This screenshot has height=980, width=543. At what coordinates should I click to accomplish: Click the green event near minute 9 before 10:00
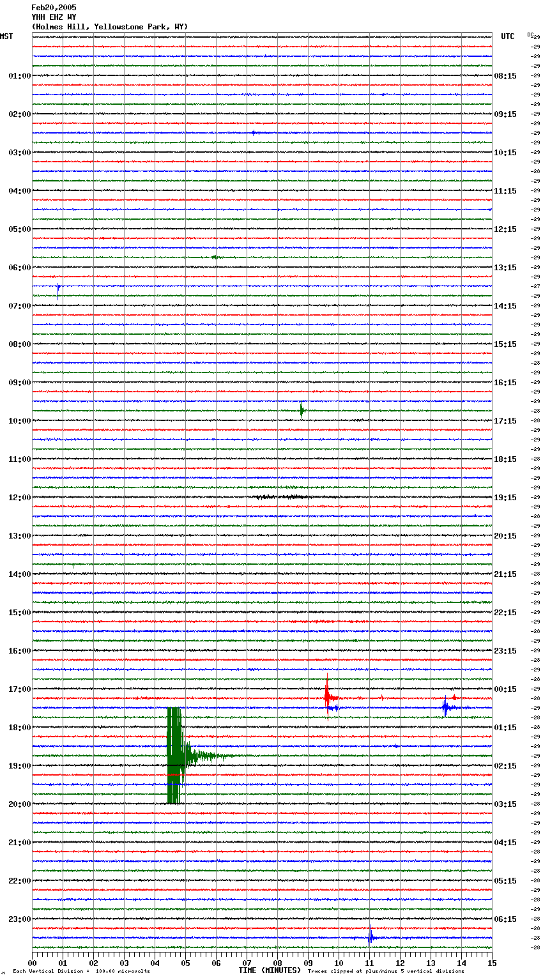point(302,410)
